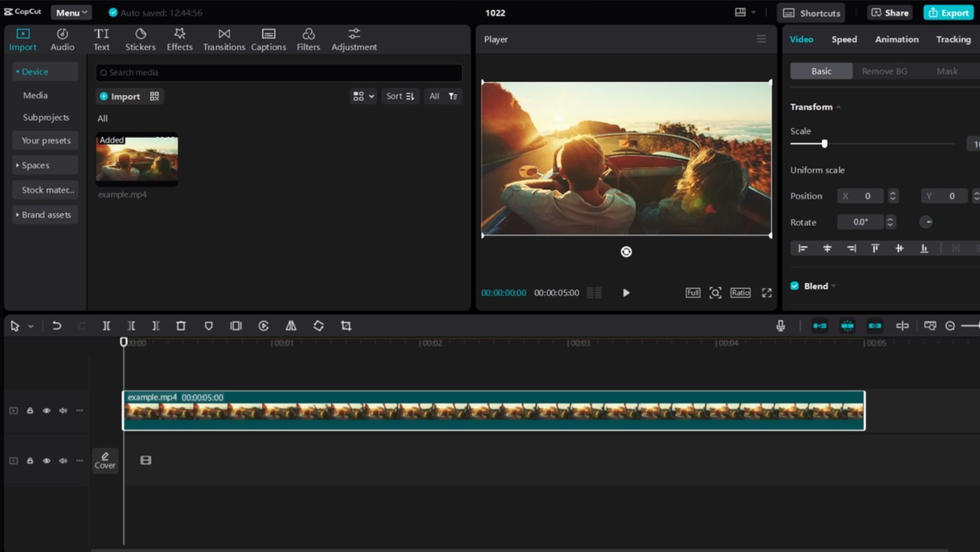The image size is (980, 552).
Task: Enter fullscreen player mode
Action: pyautogui.click(x=767, y=293)
